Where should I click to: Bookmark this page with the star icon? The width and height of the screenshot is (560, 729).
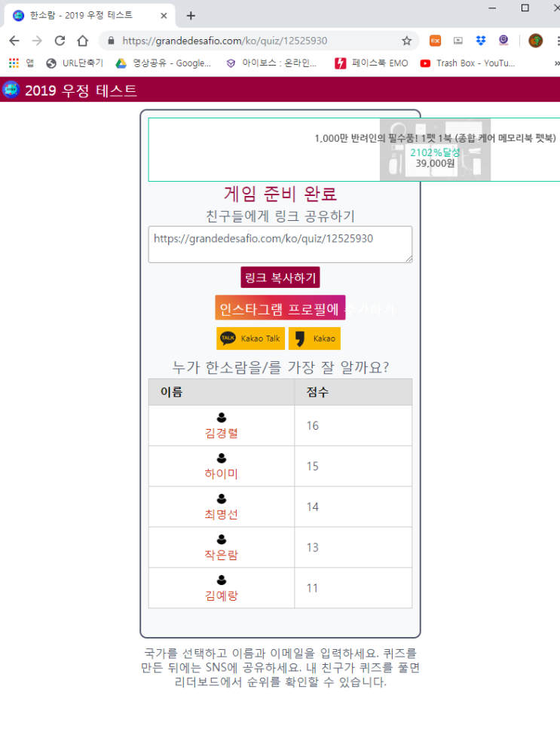pos(407,41)
